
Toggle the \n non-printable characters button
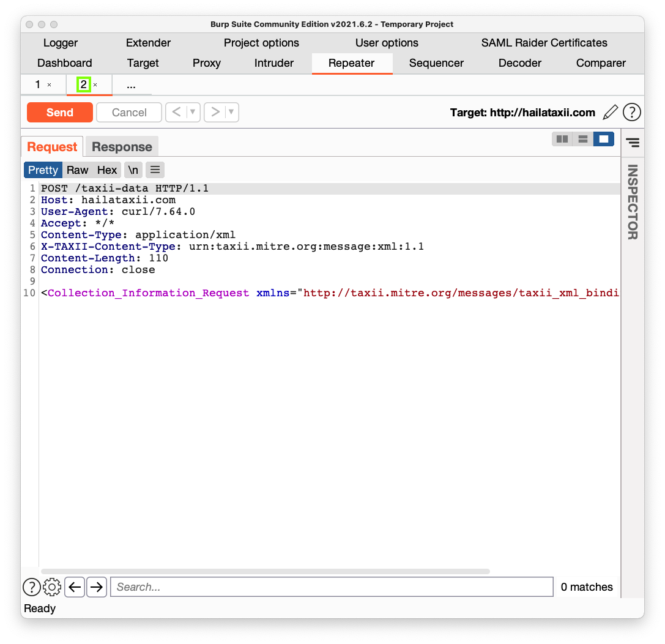pos(133,170)
